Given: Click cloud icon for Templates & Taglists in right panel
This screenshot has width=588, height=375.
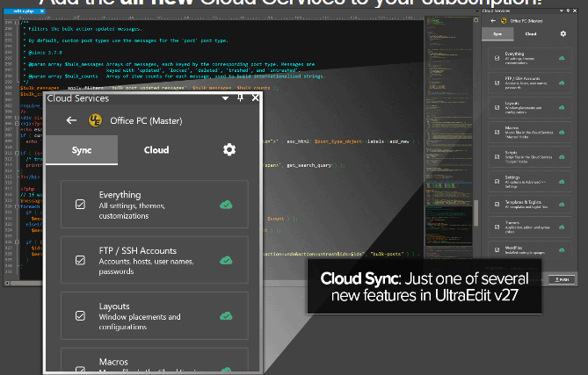Looking at the screenshot, I should [x=562, y=204].
